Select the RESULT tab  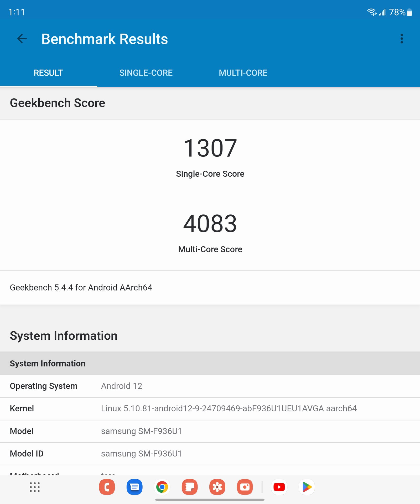point(48,73)
